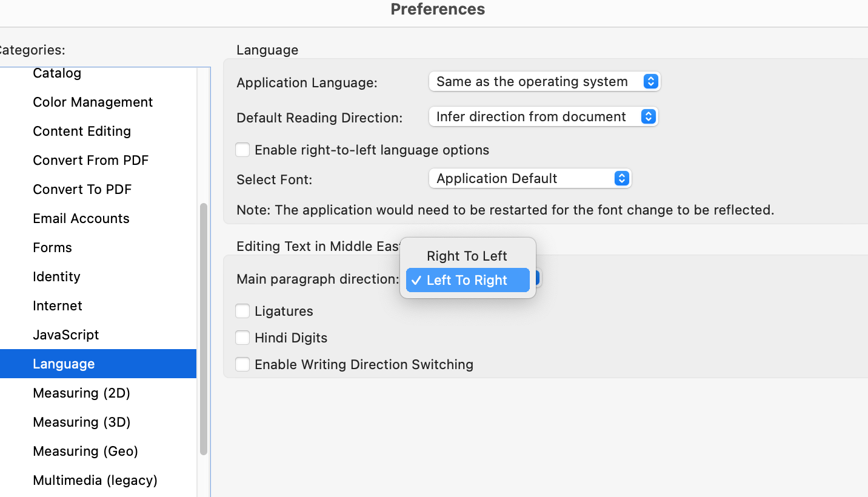Open the Application Language dropdown
The image size is (868, 497).
pos(544,82)
